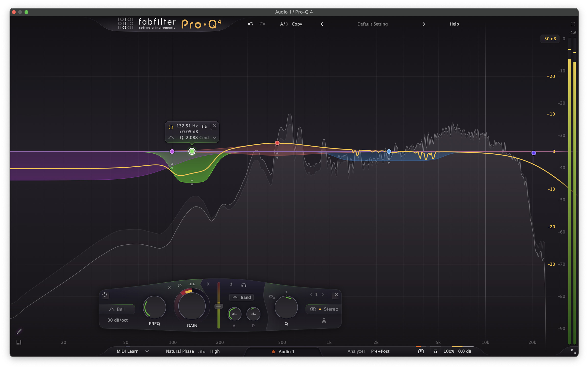Click the small X beside the GAIN ring
The height and width of the screenshot is (368, 588).
click(169, 288)
